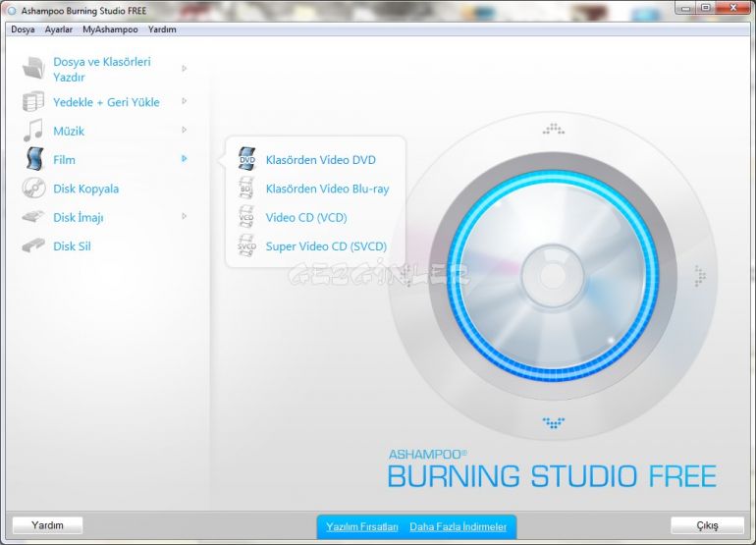
Task: Click the DVD icon for Klasörden Video DVD
Action: point(247,159)
